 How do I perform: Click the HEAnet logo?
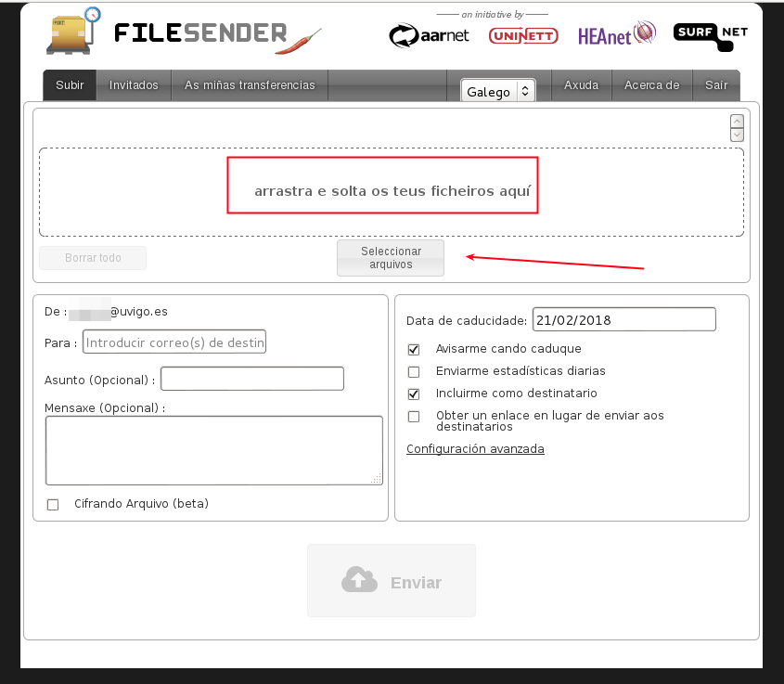tap(616, 35)
